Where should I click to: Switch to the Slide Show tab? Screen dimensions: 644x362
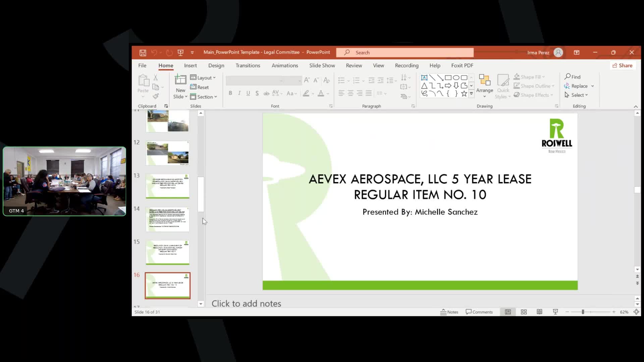click(x=322, y=66)
